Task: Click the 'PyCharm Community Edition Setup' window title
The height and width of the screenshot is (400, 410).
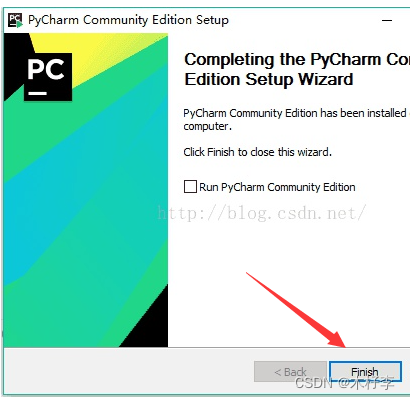Action: tap(128, 20)
